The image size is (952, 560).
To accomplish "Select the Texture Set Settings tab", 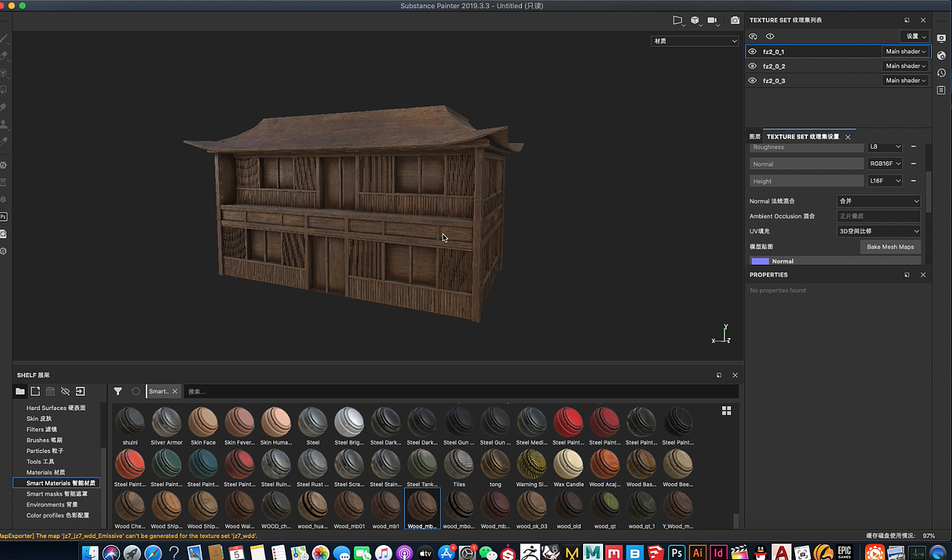I will tap(803, 137).
